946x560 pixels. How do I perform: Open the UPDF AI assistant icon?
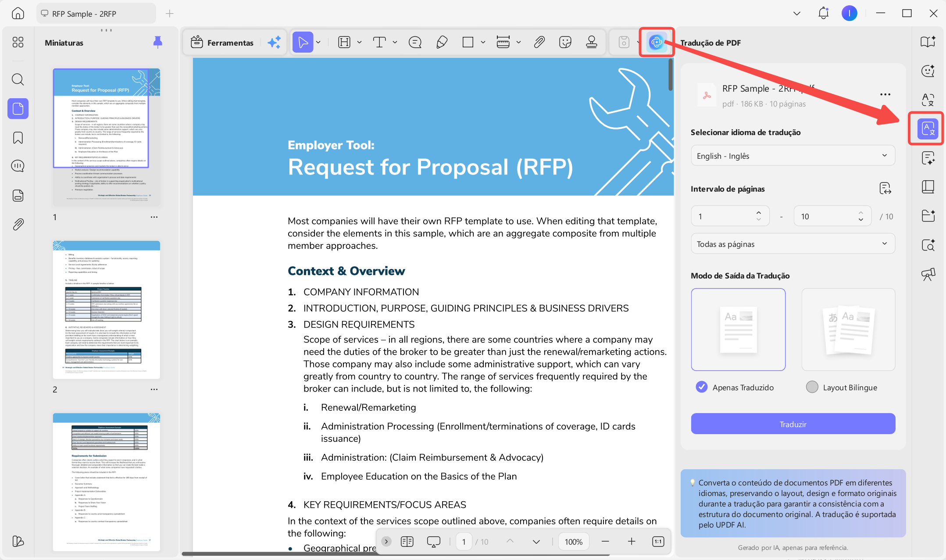(x=657, y=42)
